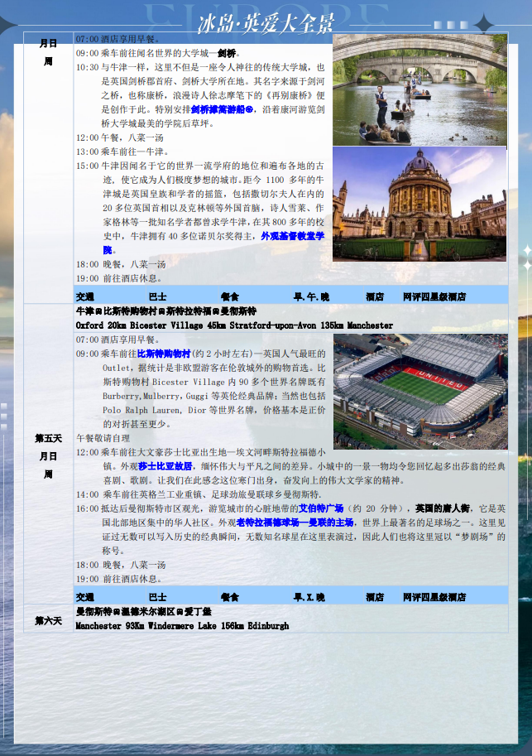This screenshot has height=756, width=532.
Task: Click the blue text 老特拉福德球场—曼联的主场
Action: pos(295,522)
